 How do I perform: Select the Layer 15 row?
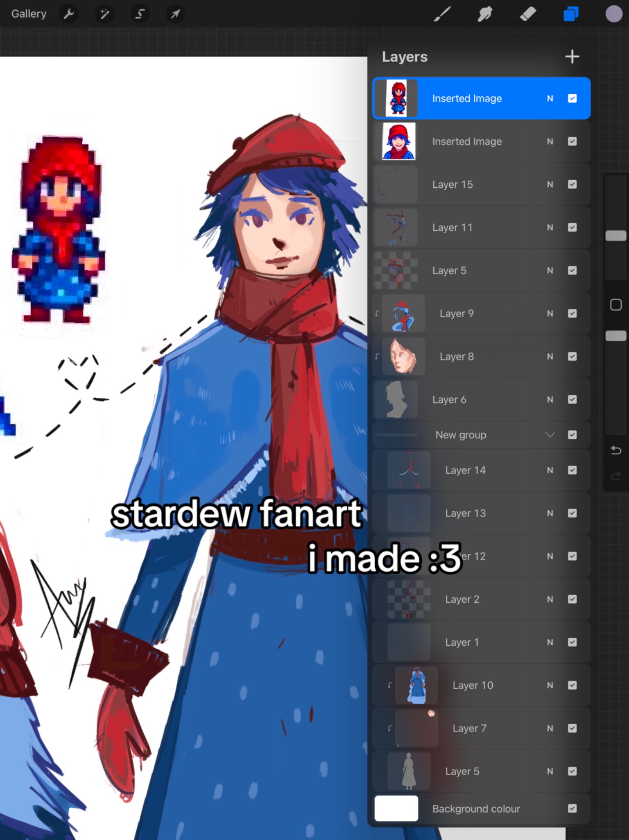click(x=481, y=184)
